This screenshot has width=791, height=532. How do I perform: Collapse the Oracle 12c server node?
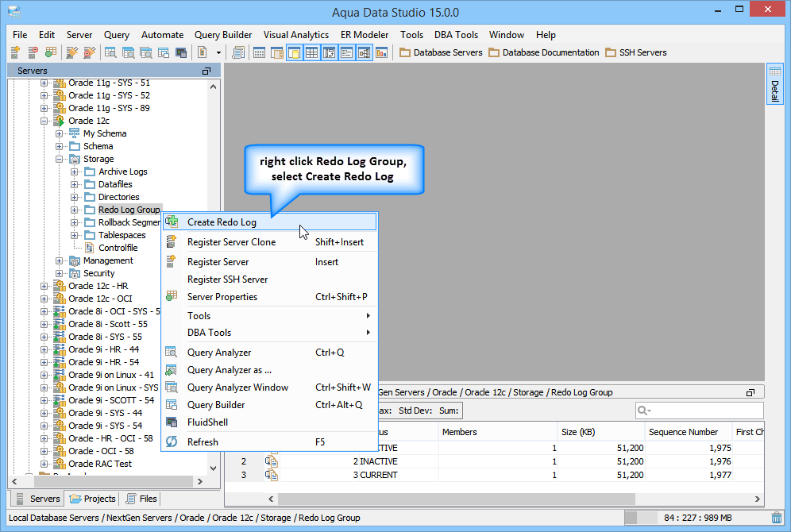pos(44,121)
